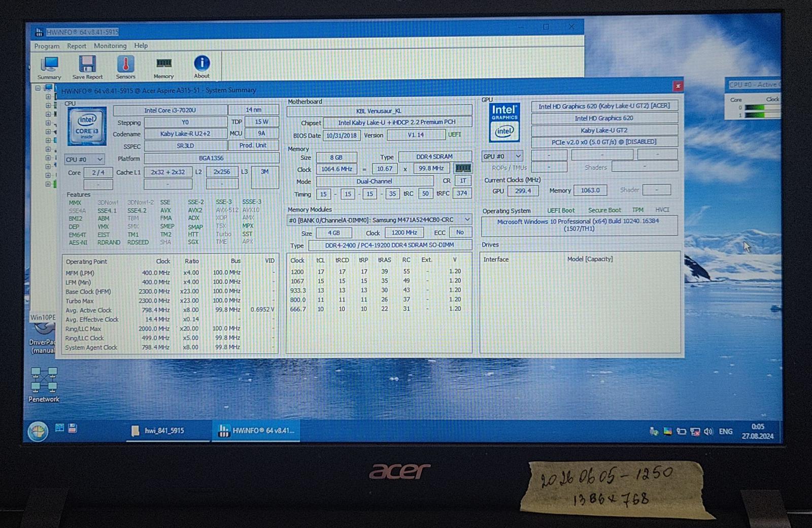The height and width of the screenshot is (528, 812).
Task: Open the taskbar clock showing 0:05
Action: point(758,432)
